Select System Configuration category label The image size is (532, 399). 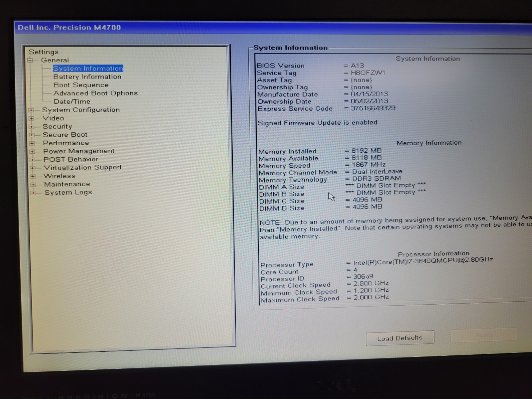click(81, 110)
